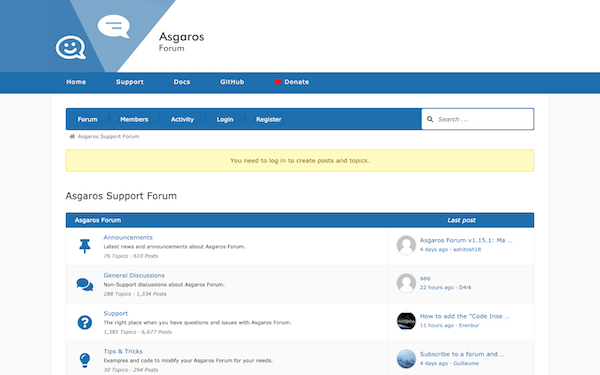Open the Announcements forum link

(x=128, y=237)
